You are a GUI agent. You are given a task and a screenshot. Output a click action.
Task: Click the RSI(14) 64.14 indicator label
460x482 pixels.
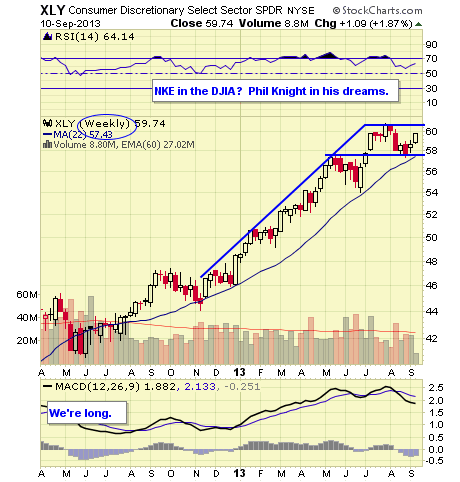95,36
